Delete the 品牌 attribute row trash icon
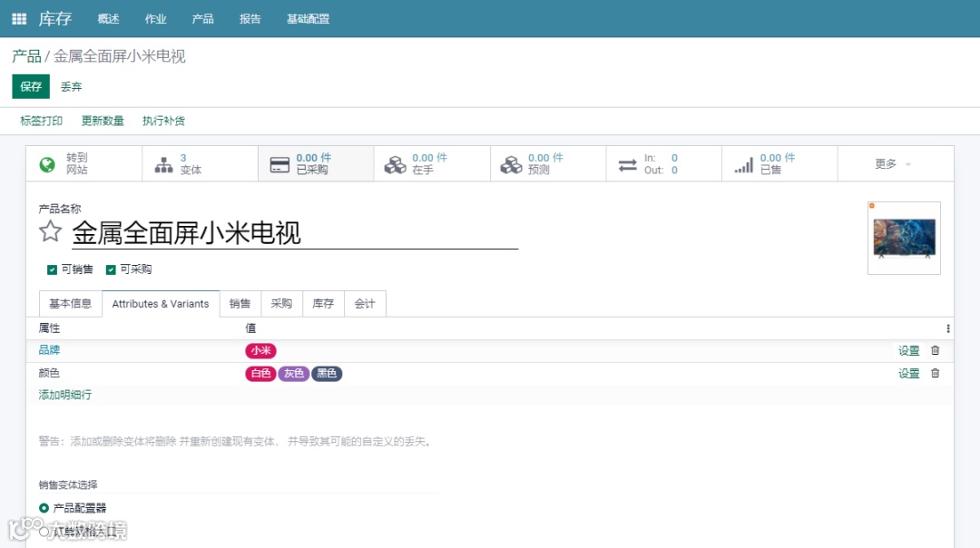 click(935, 350)
